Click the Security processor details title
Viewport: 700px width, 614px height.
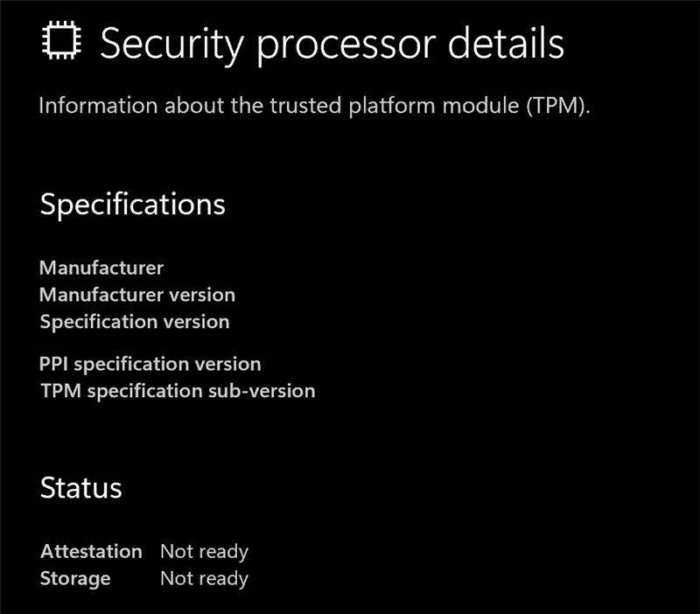pyautogui.click(x=332, y=43)
